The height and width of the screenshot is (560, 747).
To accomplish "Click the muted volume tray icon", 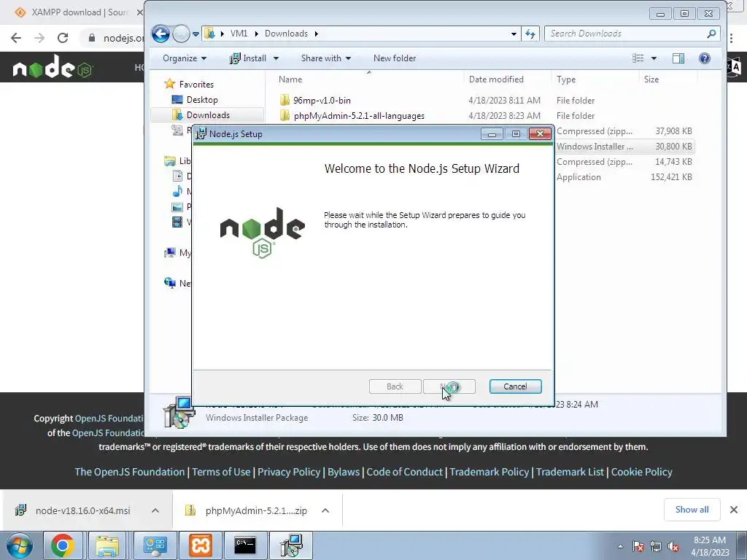I will (x=673, y=547).
